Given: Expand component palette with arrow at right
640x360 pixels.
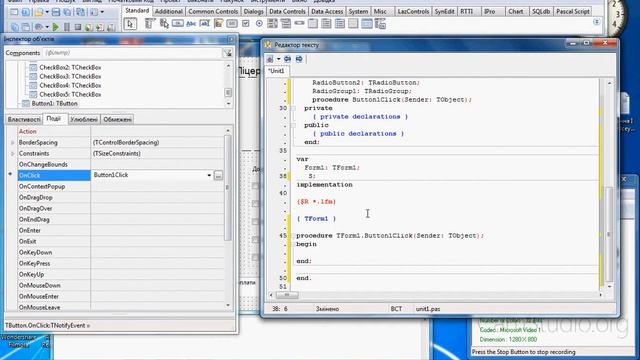Looking at the screenshot, I should [596, 22].
